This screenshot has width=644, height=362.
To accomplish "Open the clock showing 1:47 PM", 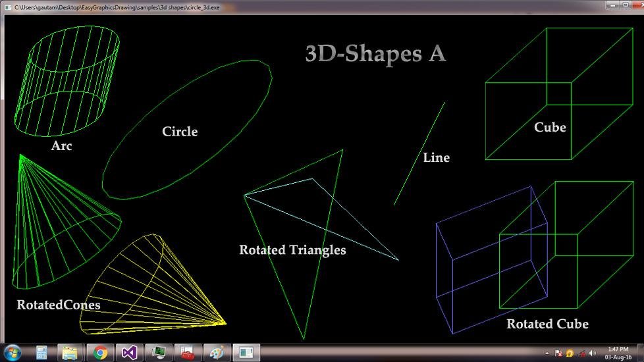I will (618, 353).
